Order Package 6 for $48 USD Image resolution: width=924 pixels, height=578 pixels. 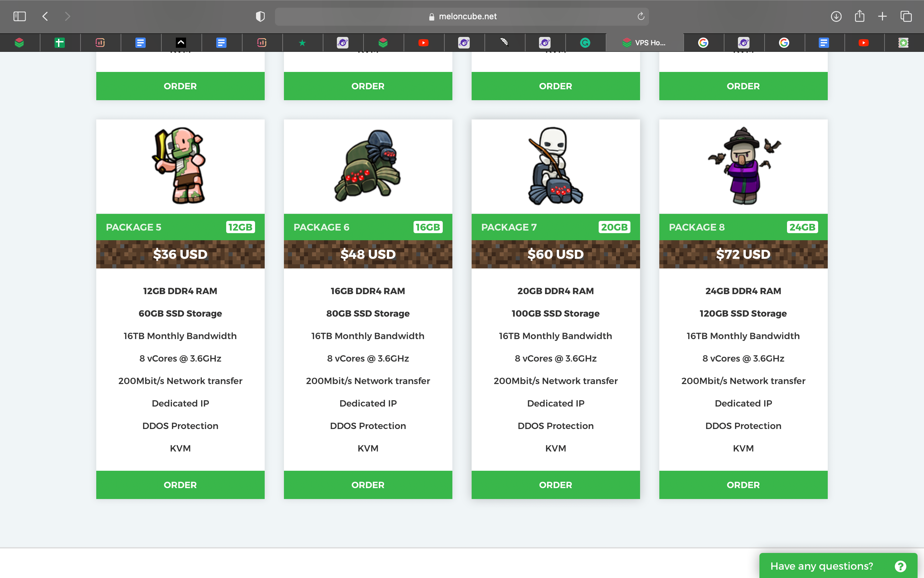368,485
